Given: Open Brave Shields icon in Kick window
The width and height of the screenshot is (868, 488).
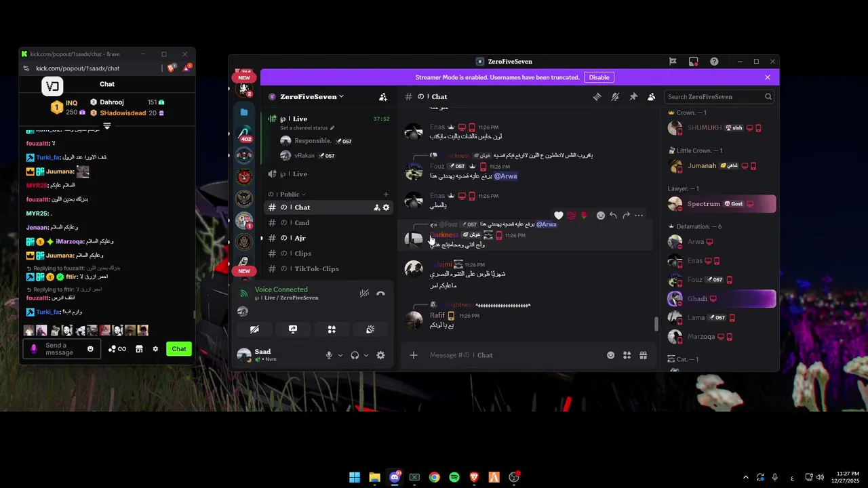Looking at the screenshot, I should 172,68.
